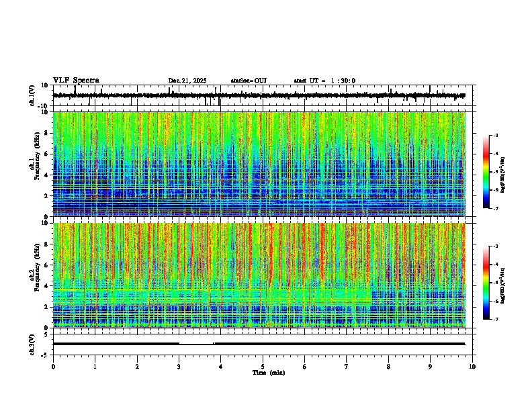Click time axis tick label "1"
Screen dimensions: 532x411
coord(95,367)
